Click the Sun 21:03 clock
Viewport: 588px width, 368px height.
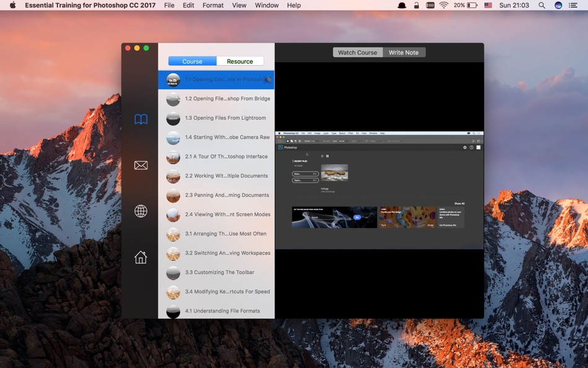pos(514,5)
